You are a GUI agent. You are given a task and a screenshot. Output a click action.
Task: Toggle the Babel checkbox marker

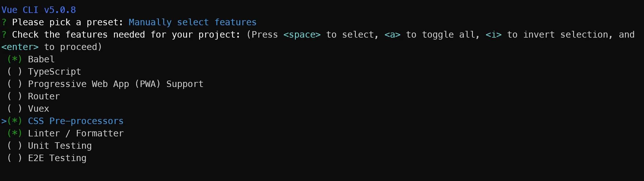click(15, 59)
